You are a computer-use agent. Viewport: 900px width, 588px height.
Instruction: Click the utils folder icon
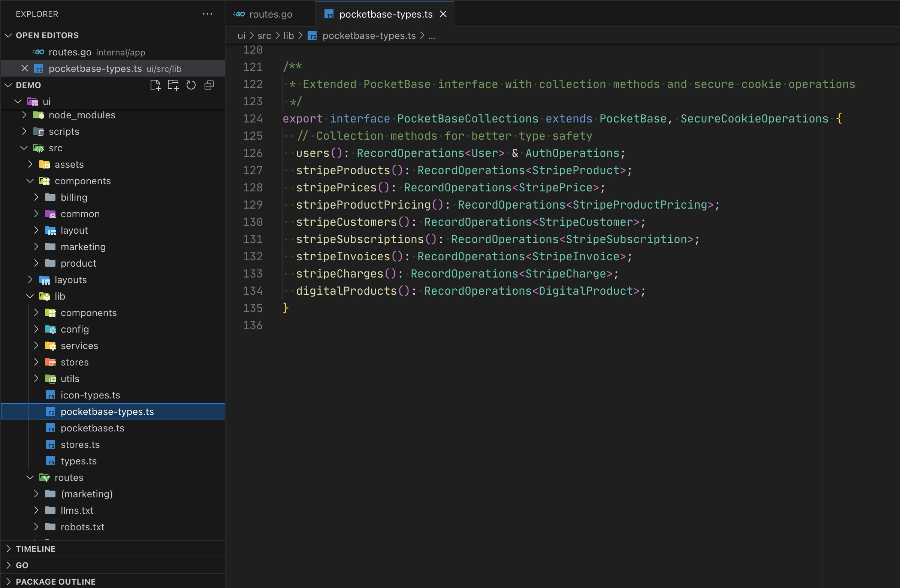(x=50, y=379)
